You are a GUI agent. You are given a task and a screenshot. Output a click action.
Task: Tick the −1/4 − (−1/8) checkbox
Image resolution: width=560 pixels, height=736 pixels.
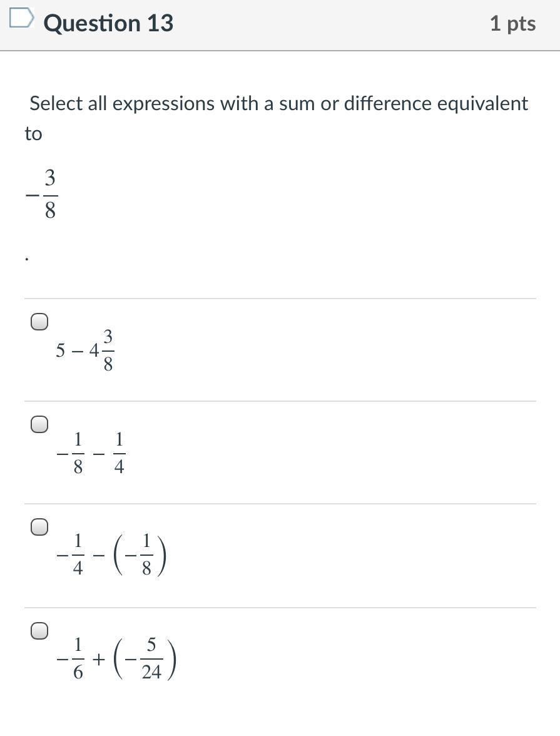pyautogui.click(x=39, y=528)
